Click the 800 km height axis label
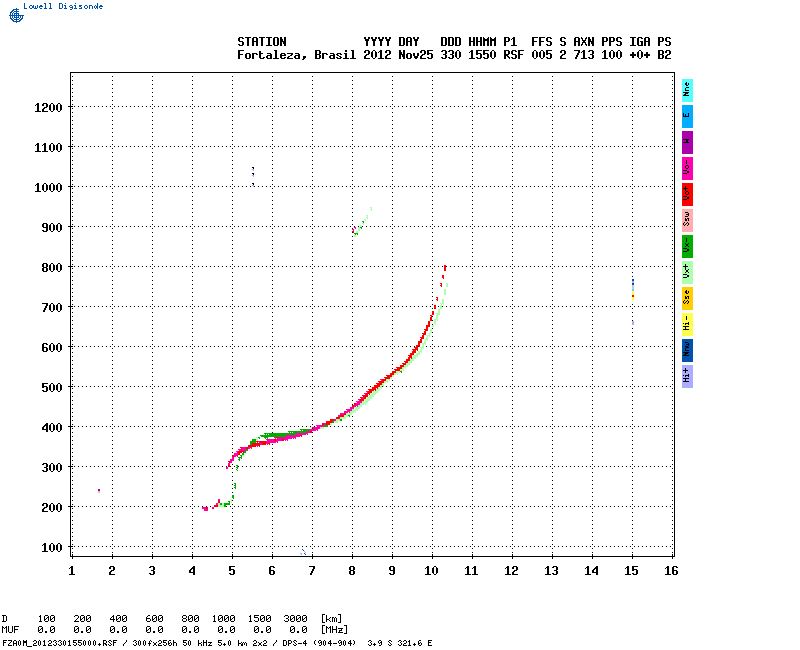 (x=52, y=268)
